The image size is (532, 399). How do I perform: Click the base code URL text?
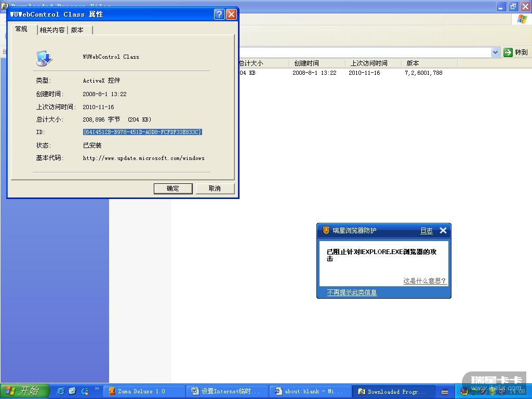click(x=143, y=158)
